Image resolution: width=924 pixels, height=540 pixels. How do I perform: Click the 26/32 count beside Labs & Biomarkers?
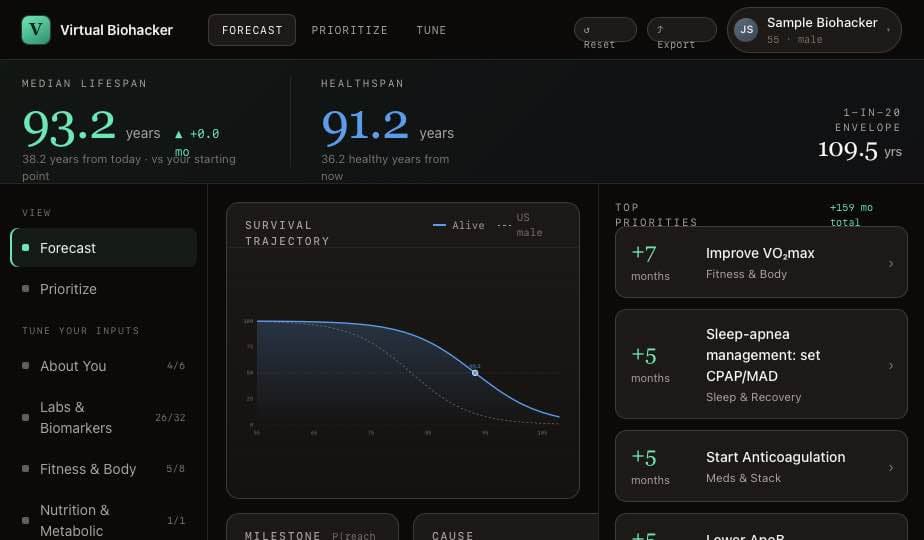pos(170,417)
